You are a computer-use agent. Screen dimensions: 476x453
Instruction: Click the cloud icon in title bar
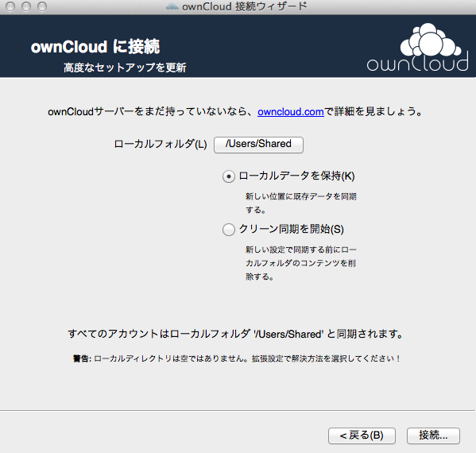point(172,6)
